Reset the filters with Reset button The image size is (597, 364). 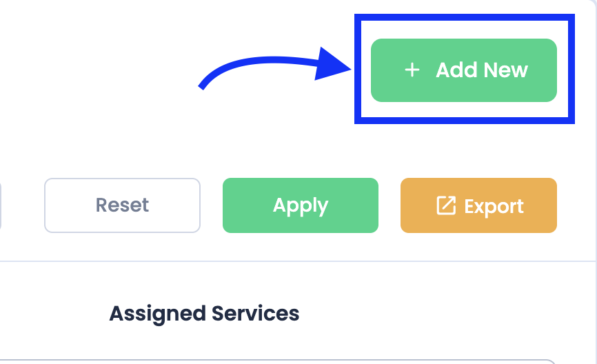coord(122,205)
